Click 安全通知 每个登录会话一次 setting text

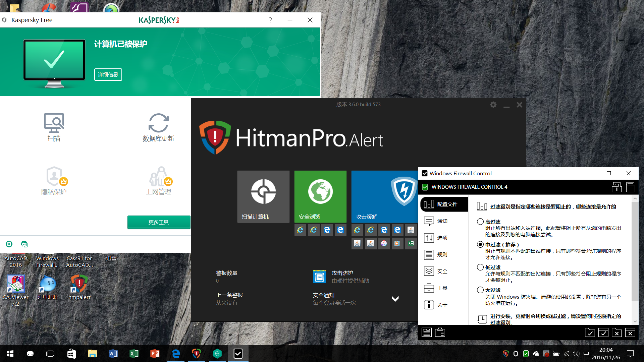tap(334, 299)
